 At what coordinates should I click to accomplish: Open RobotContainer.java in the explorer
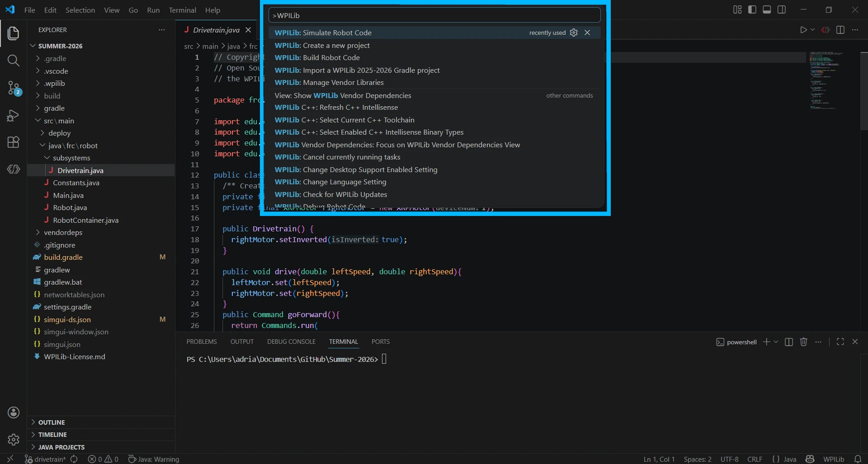pos(85,220)
